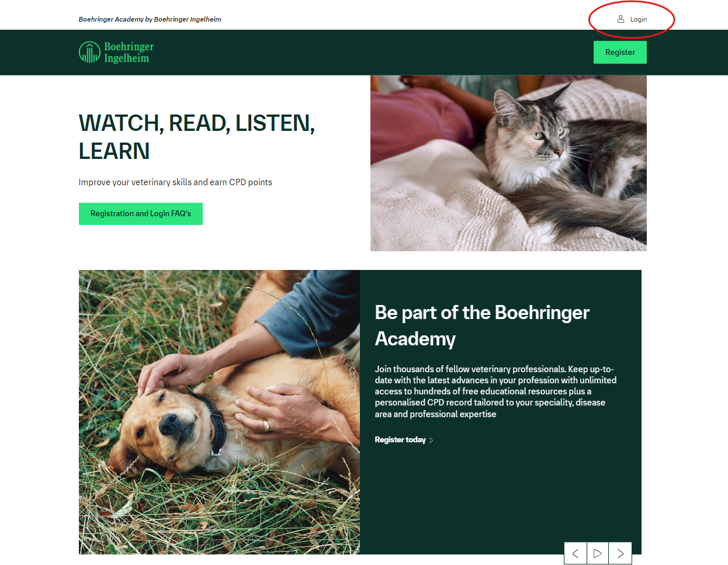The height and width of the screenshot is (565, 728).
Task: Open the cat hero photo
Action: pos(508,163)
